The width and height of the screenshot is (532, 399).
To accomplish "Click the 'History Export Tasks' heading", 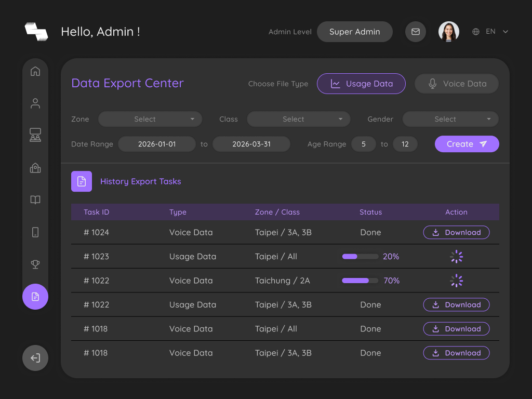I will 140,181.
